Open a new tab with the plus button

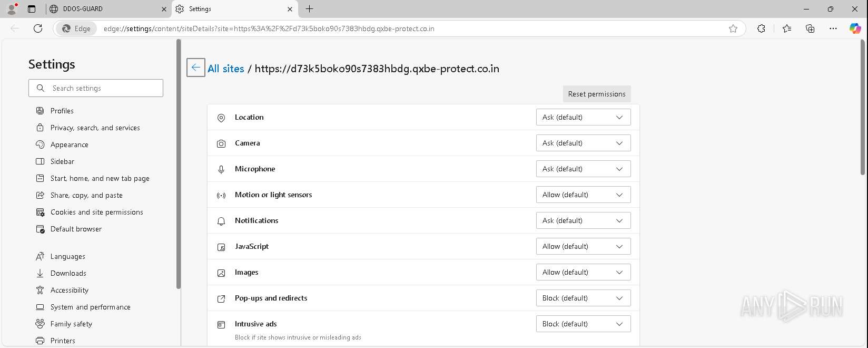(309, 9)
